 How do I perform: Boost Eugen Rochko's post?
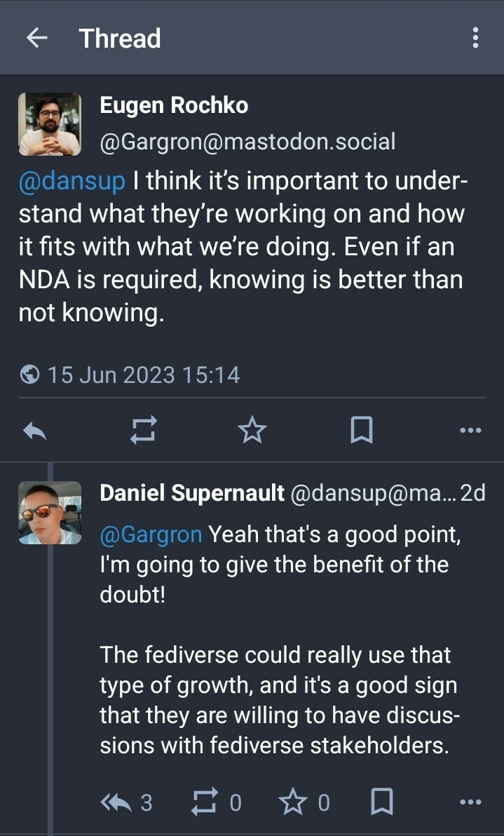(x=144, y=431)
